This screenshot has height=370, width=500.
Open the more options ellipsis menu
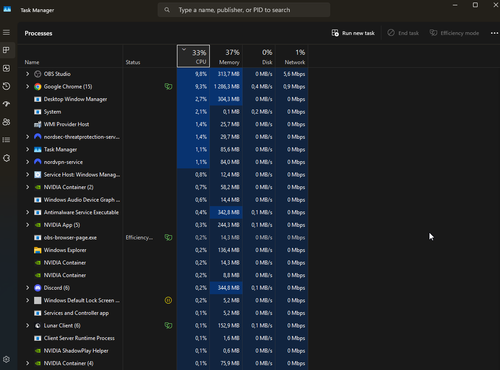click(x=494, y=33)
